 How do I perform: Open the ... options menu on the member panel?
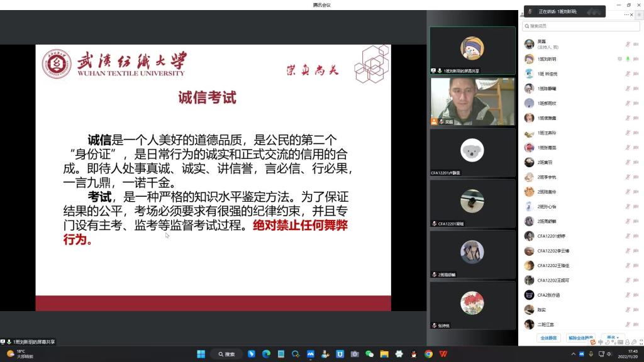(626, 15)
